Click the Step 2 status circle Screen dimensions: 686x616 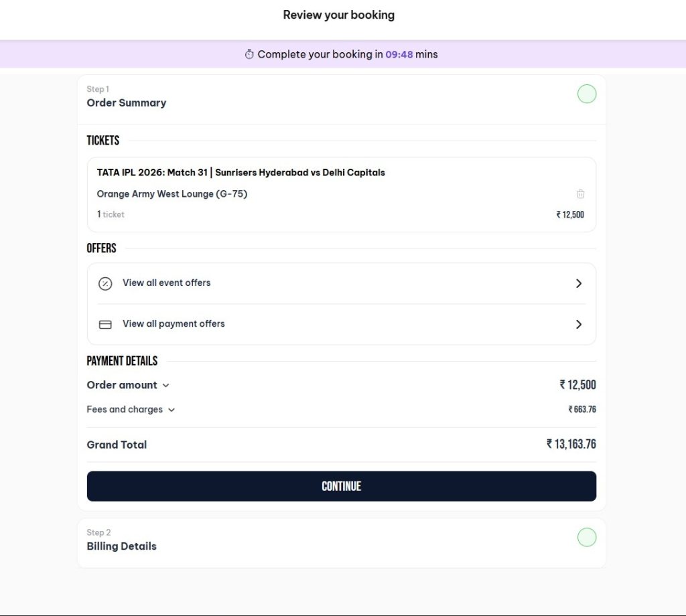point(587,537)
